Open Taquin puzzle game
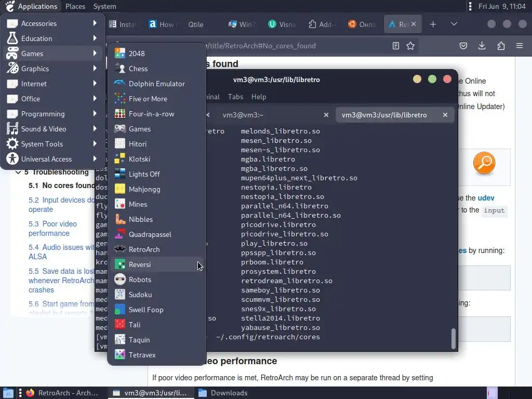The image size is (532, 399). (157, 340)
